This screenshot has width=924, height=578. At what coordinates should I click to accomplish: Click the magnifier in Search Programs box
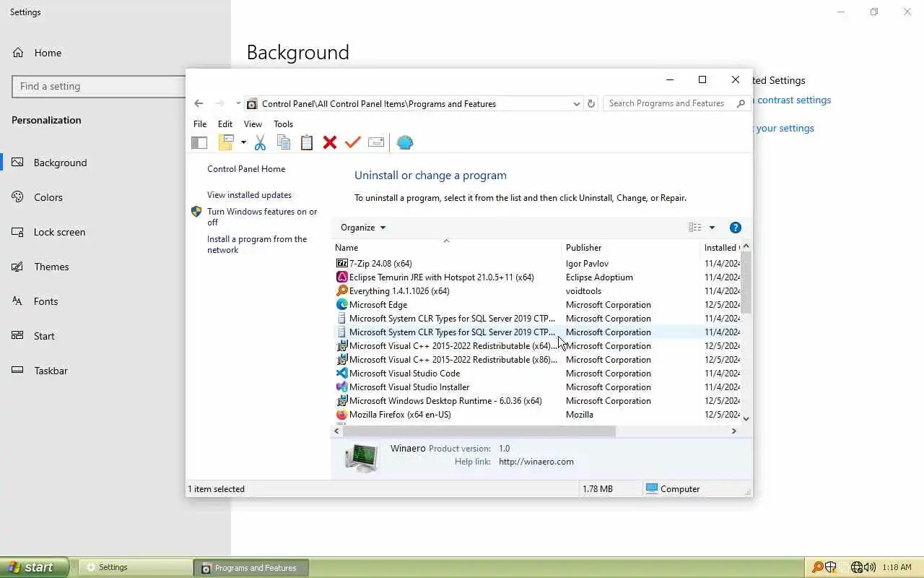(x=741, y=103)
